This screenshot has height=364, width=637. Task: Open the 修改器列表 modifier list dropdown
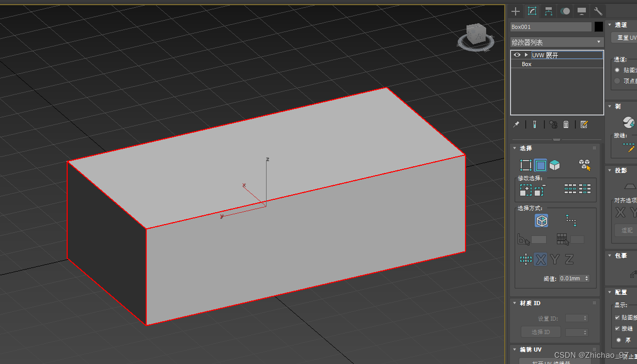(557, 42)
